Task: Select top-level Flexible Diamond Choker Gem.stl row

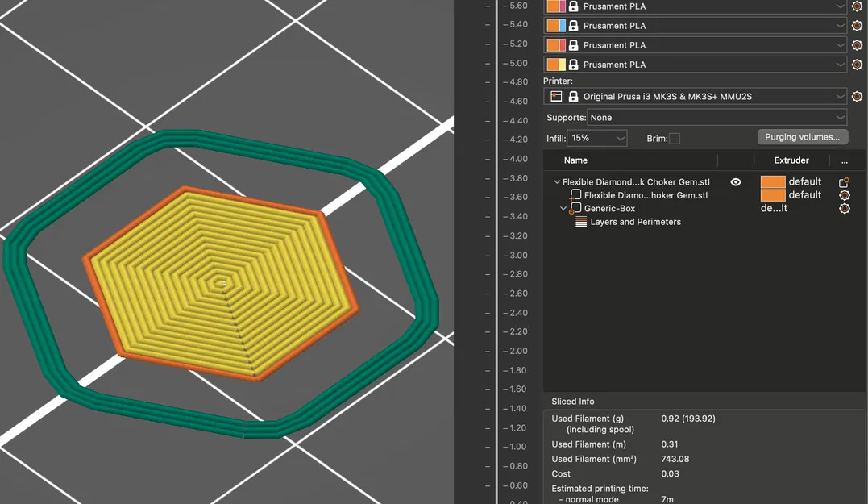Action: (636, 181)
